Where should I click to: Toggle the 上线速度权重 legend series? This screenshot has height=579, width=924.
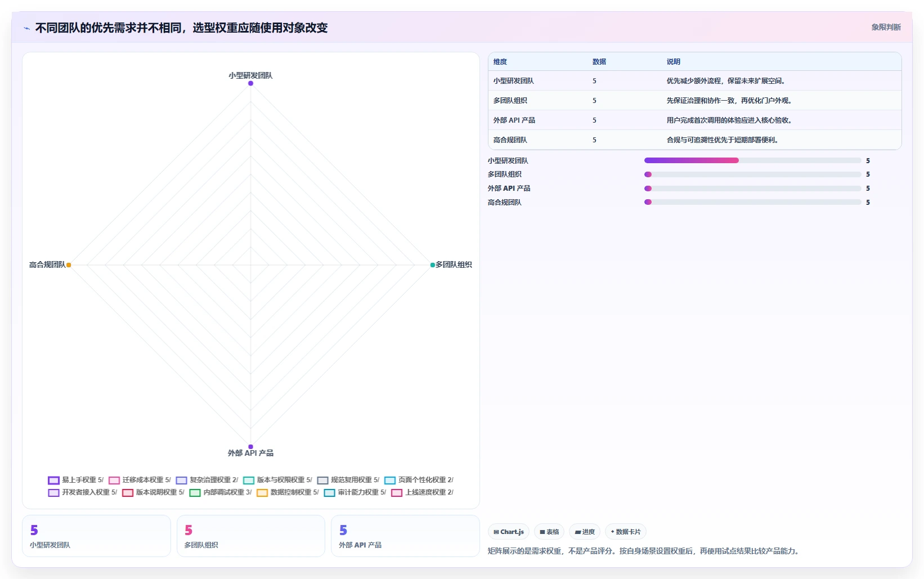[422, 492]
